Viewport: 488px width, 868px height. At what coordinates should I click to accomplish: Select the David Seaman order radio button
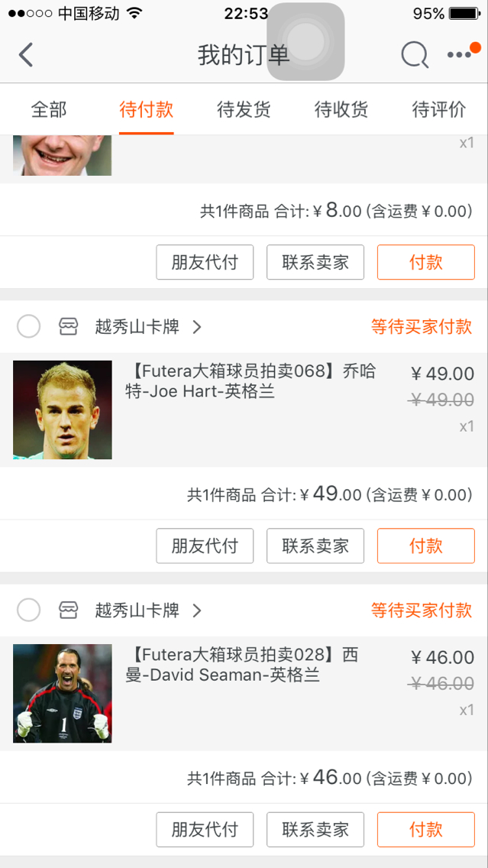tap(28, 611)
